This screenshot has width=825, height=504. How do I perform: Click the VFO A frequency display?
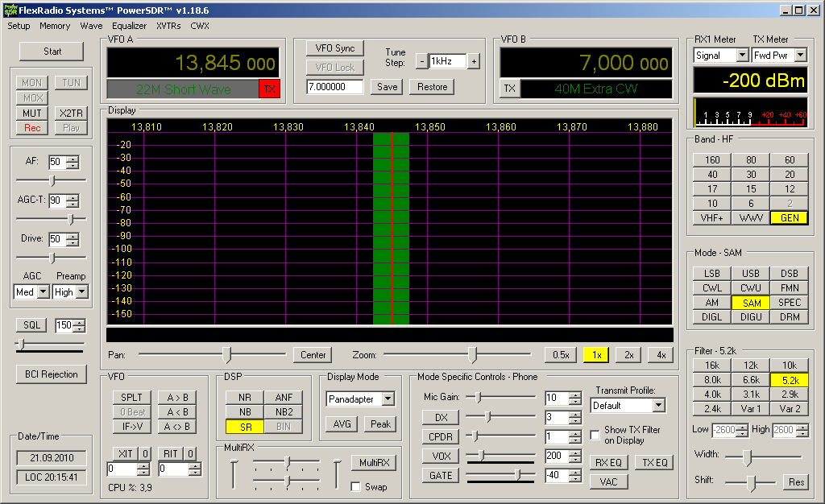pyautogui.click(x=193, y=63)
